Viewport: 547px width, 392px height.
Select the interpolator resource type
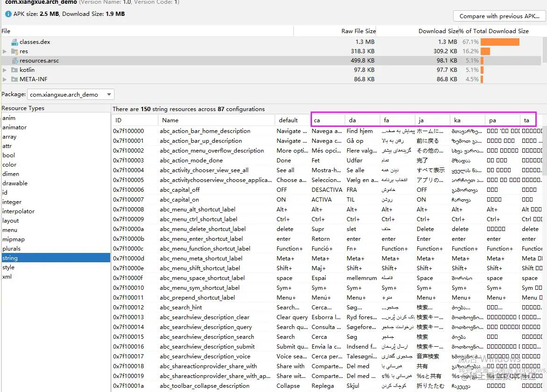(x=56, y=211)
